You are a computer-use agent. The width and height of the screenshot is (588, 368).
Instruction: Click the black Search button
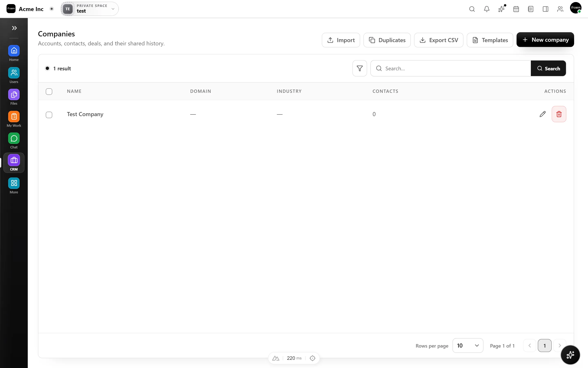[x=548, y=68]
